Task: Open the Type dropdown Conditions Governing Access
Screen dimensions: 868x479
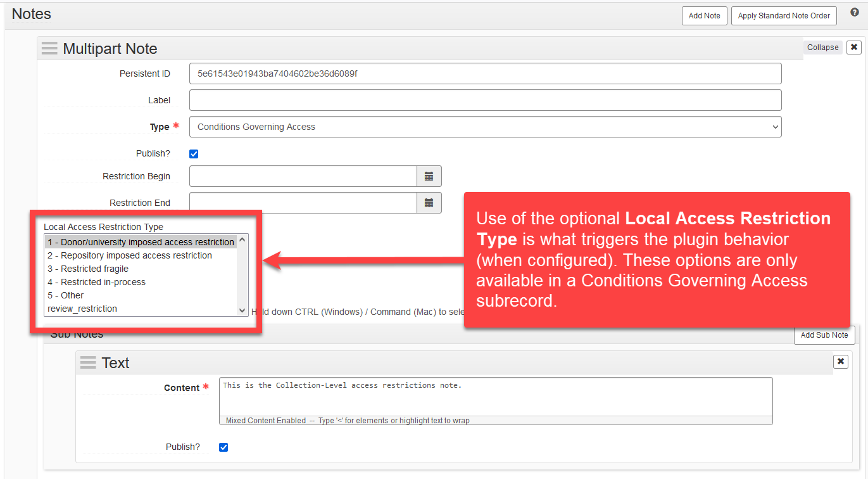Action: coord(485,127)
